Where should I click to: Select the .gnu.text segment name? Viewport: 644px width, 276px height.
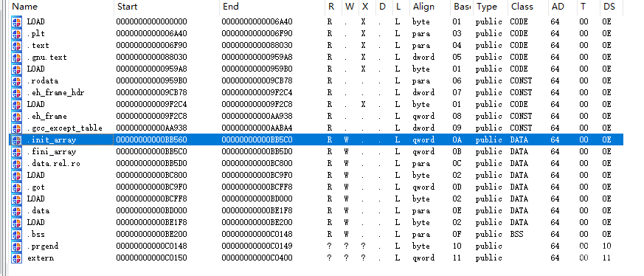46,57
